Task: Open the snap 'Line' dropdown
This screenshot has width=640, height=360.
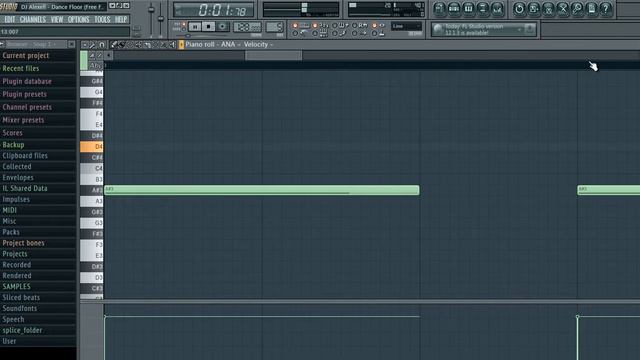Action: [406, 26]
